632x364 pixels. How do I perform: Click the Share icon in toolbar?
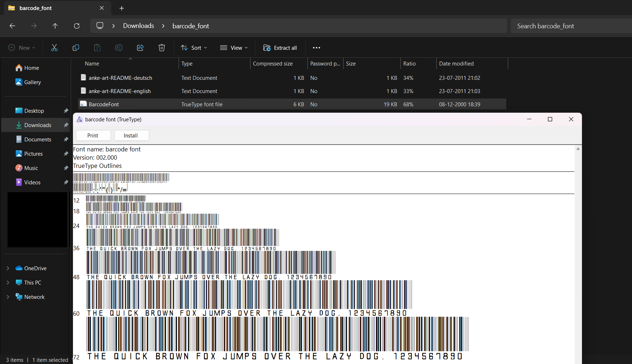pos(140,48)
